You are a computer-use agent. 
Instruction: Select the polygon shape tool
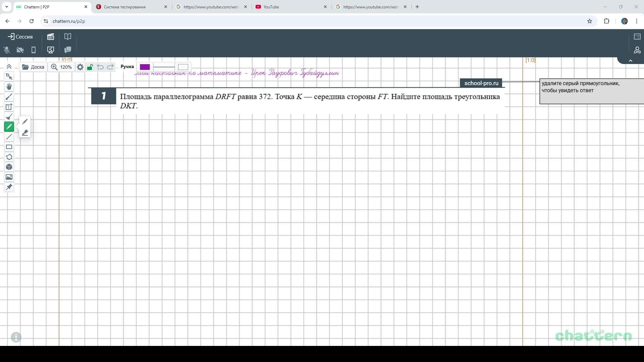click(9, 157)
